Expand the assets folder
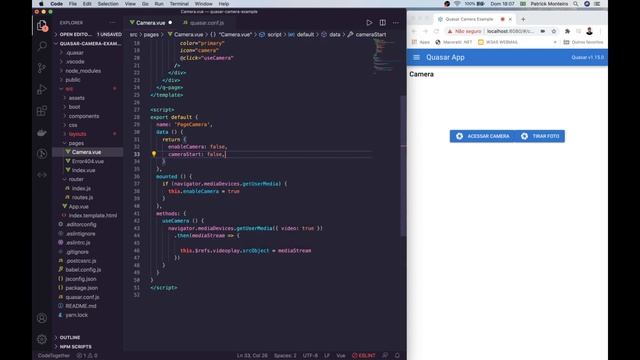This screenshot has height=360, width=640. [76, 98]
